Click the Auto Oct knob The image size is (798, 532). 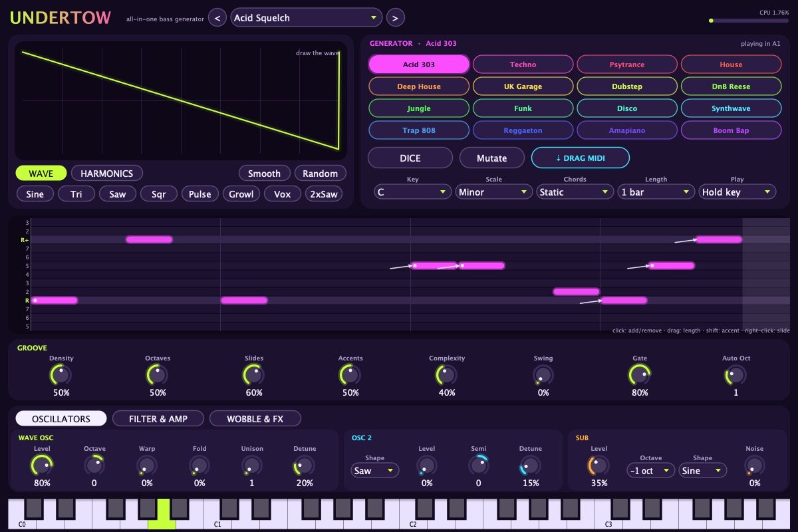click(x=736, y=376)
